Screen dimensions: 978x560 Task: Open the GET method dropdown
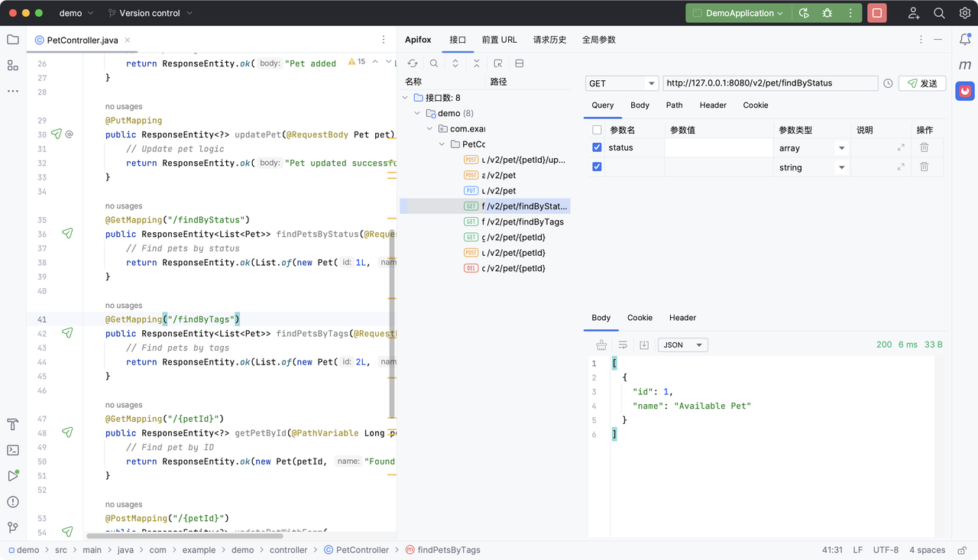pos(621,83)
